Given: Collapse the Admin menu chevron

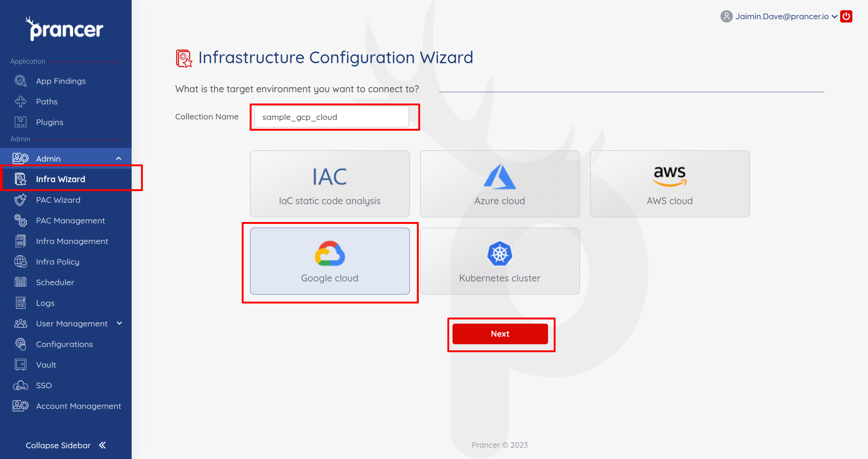Looking at the screenshot, I should 119,158.
